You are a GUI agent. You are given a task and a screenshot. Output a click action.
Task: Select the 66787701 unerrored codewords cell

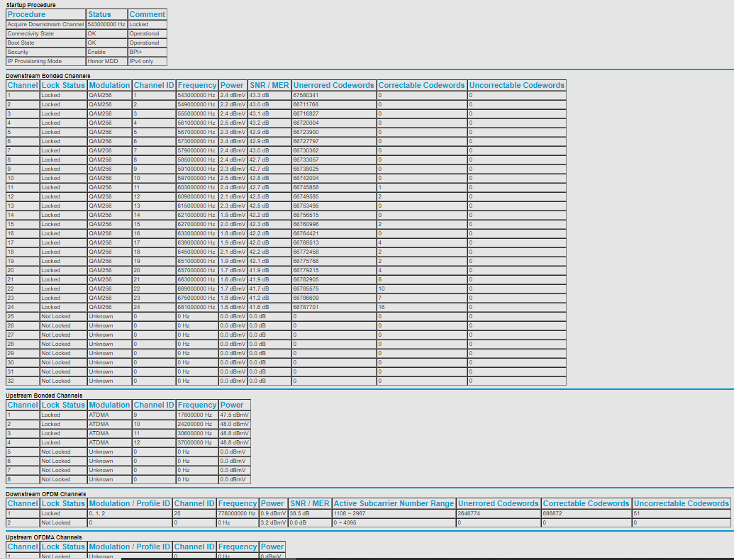[x=333, y=307]
